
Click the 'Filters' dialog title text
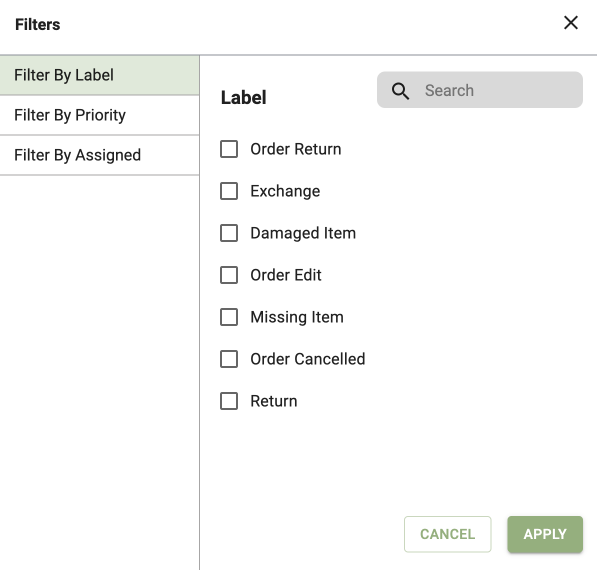[37, 25]
